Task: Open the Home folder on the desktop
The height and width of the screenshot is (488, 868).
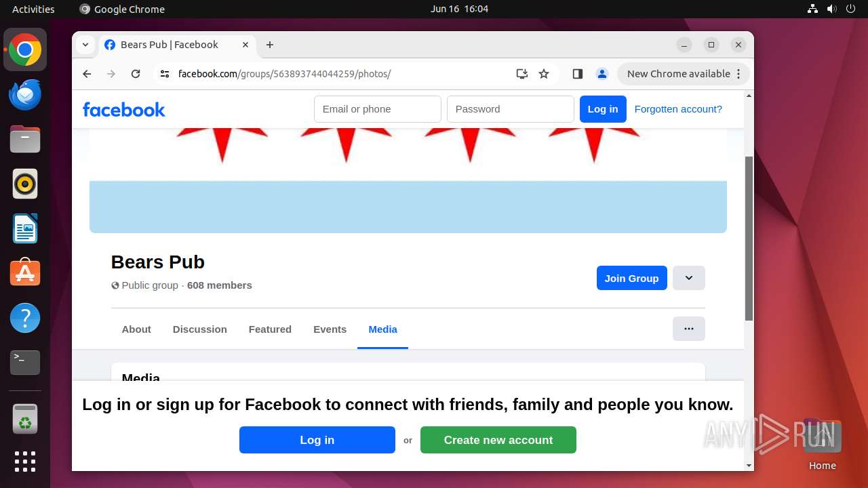Action: tap(822, 445)
